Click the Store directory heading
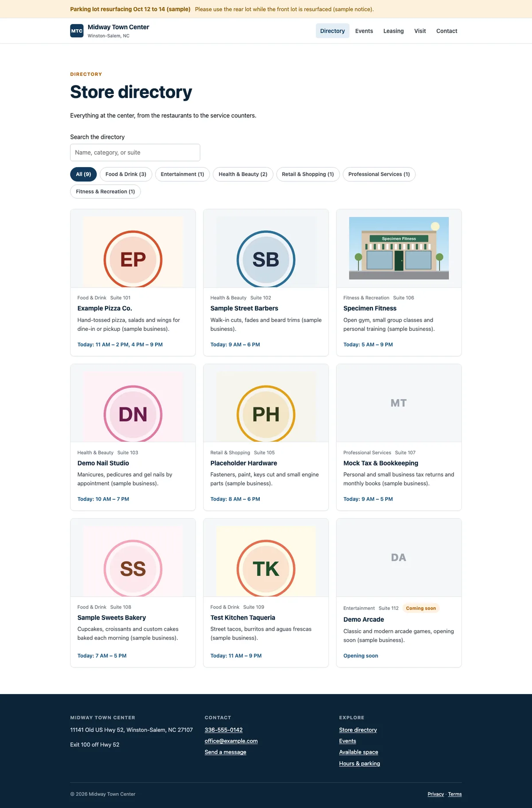The width and height of the screenshot is (532, 808). click(131, 92)
